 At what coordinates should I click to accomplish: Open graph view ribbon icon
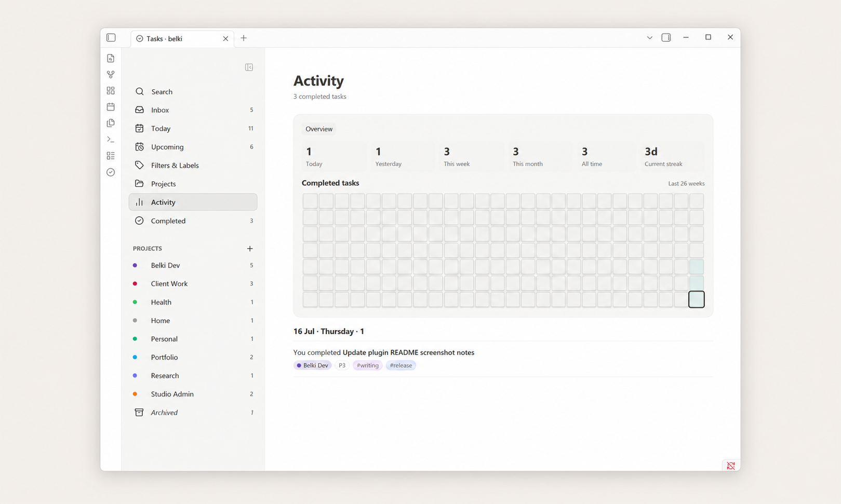point(111,75)
